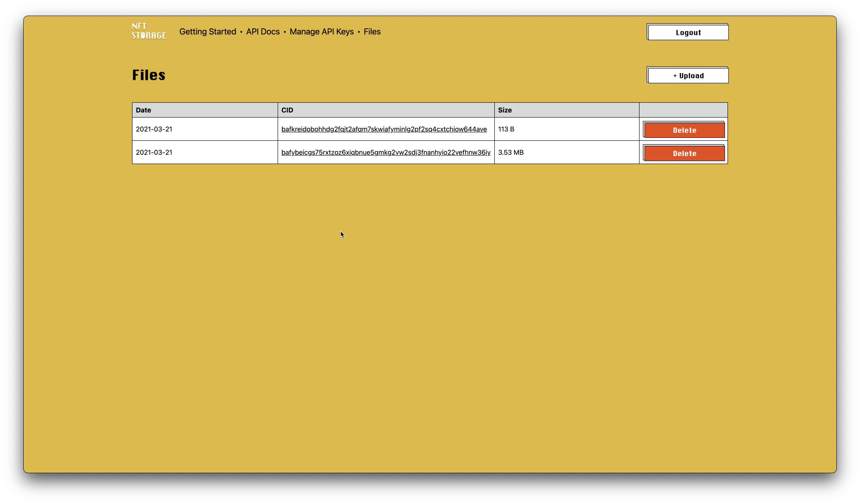
Task: Click the Files page heading
Action: (149, 75)
